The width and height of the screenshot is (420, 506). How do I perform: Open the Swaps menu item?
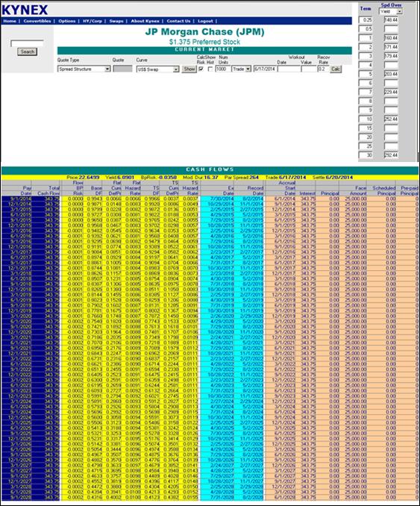click(116, 21)
